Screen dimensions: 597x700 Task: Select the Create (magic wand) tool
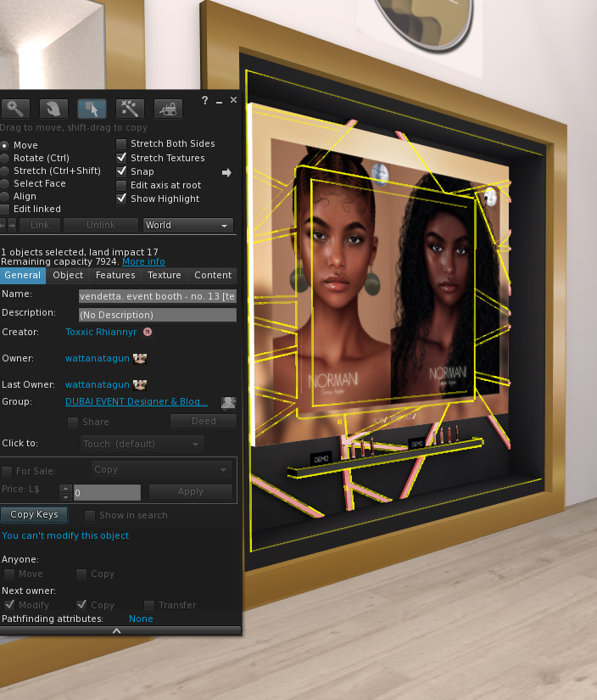click(x=130, y=109)
